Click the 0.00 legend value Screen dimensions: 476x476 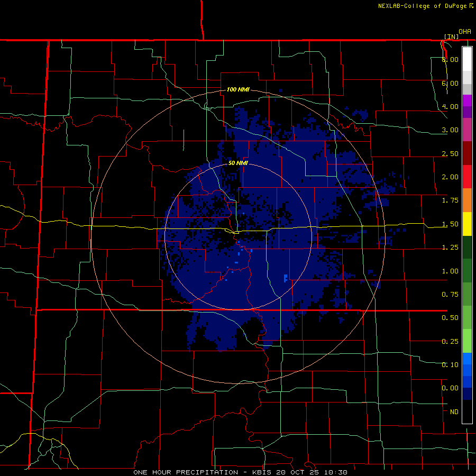coord(450,388)
